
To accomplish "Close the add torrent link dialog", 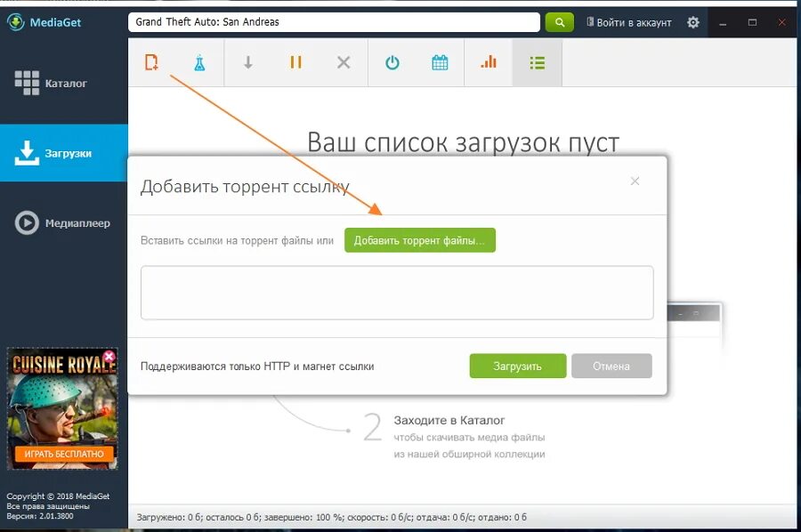I will [635, 181].
